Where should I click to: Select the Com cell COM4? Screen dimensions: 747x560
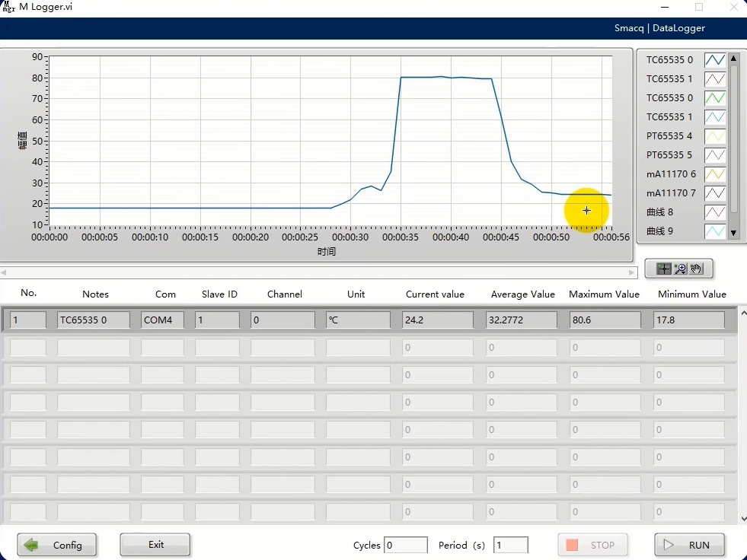[x=162, y=320]
